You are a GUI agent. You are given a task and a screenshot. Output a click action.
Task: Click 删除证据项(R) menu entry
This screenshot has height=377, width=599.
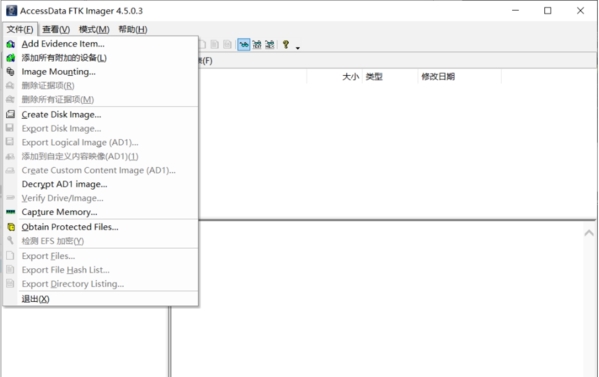pyautogui.click(x=100, y=86)
